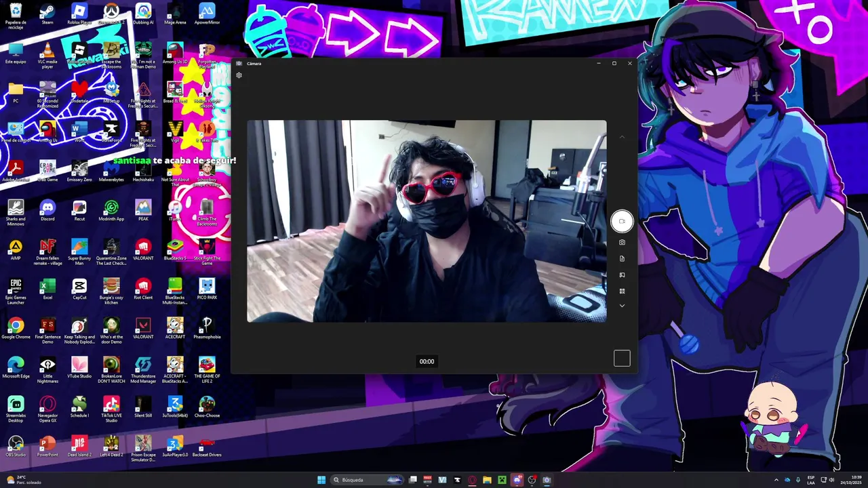Open Excel desktop shortcut
Screen dimensions: 868x488
coord(47,289)
